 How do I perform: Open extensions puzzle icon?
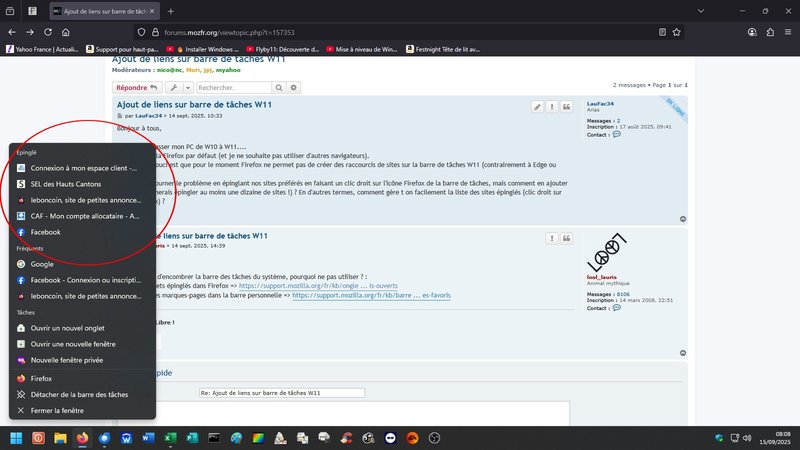(x=770, y=32)
